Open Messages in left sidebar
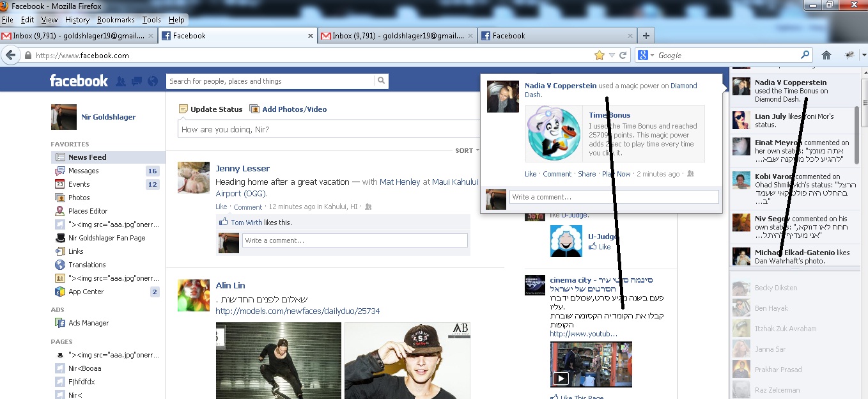Image resolution: width=868 pixels, height=399 pixels. click(84, 171)
